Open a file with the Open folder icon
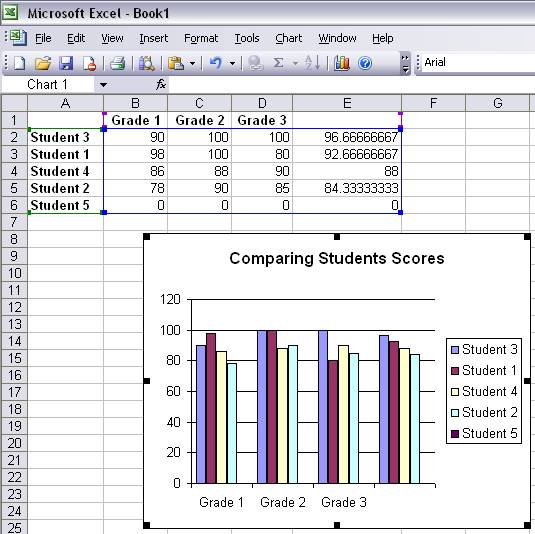 [x=43, y=63]
